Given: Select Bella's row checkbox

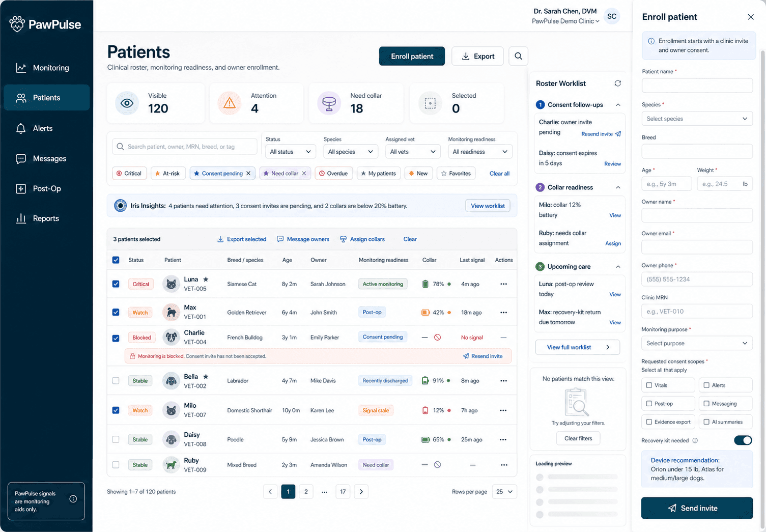Looking at the screenshot, I should pyautogui.click(x=116, y=381).
